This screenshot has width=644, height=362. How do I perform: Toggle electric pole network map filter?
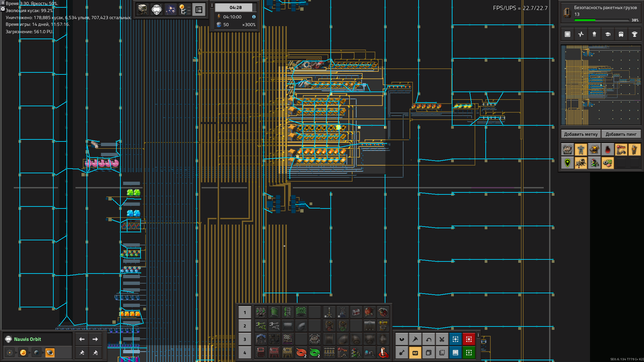click(x=581, y=149)
